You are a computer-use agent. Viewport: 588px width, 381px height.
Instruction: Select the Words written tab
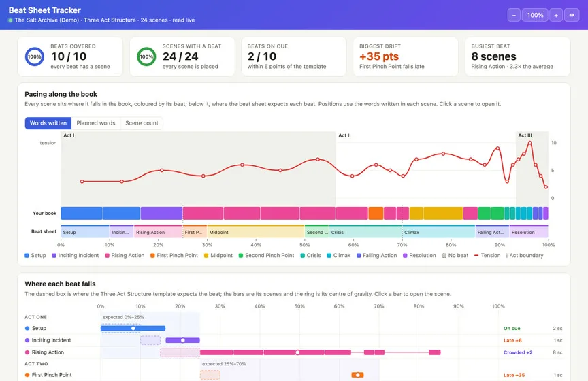pos(48,123)
